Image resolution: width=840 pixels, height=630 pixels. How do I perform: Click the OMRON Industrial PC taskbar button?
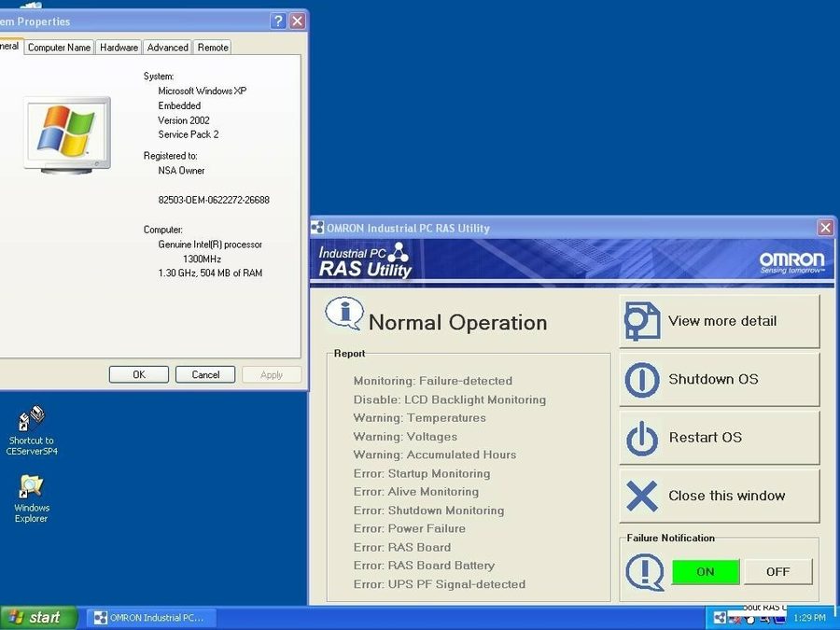(x=151, y=618)
